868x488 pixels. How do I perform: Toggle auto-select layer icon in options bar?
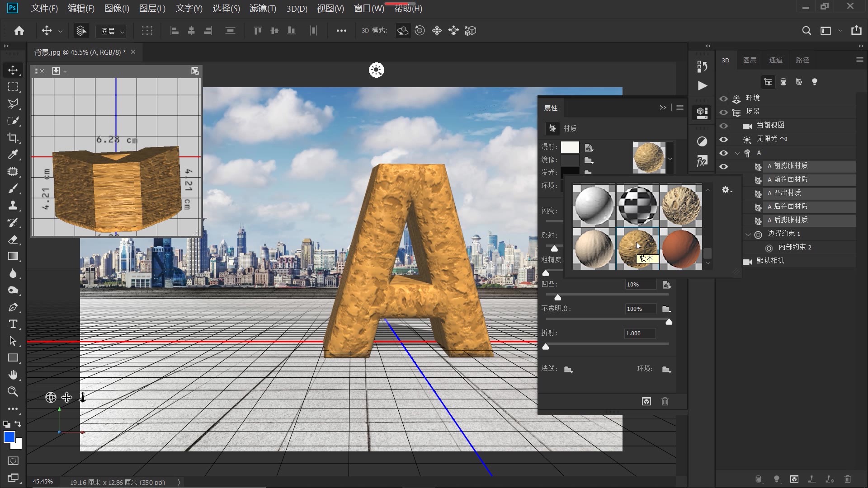pos(81,30)
